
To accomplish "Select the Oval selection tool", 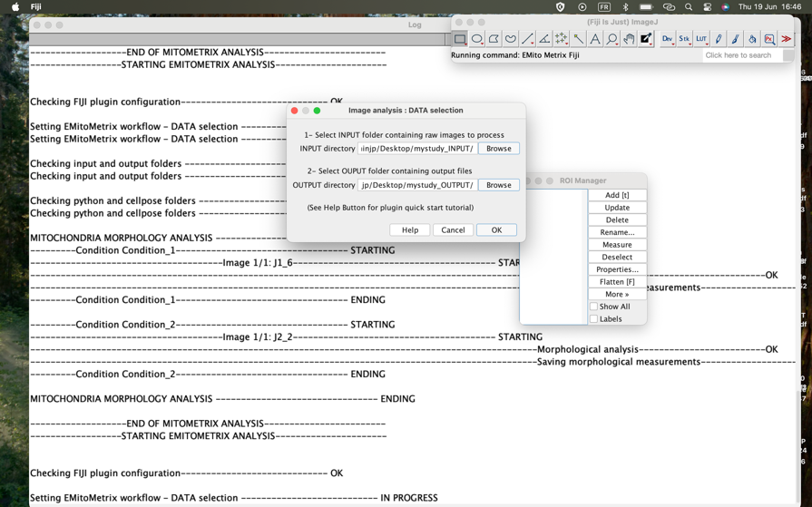I will tap(477, 39).
